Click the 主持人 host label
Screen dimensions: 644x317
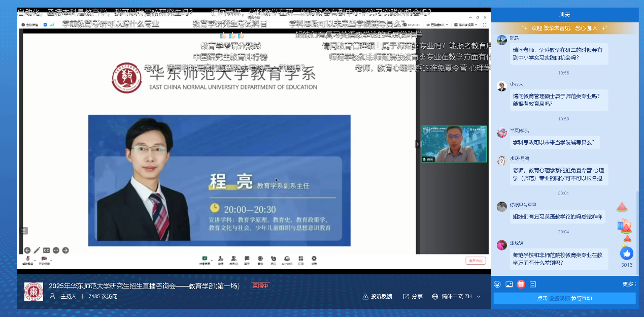click(69, 296)
